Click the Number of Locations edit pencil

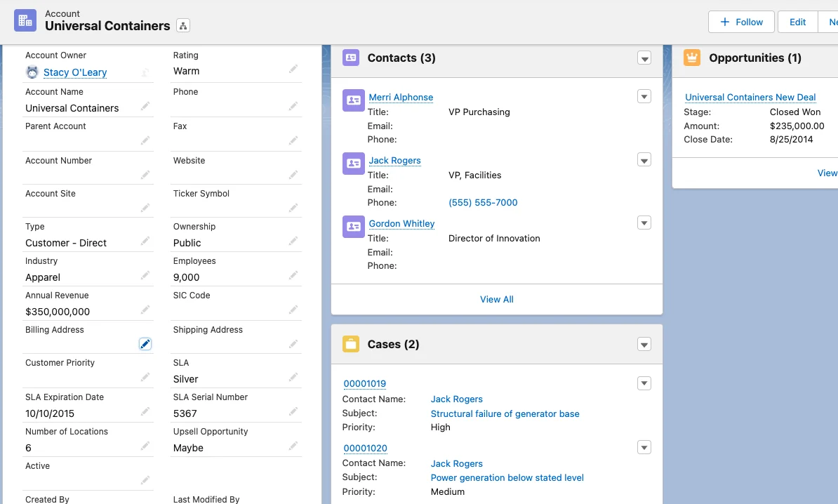145,446
